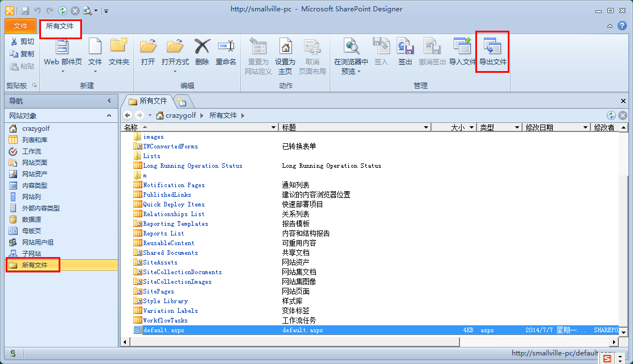Image resolution: width=633 pixels, height=364 pixels.
Task: Click the green Refresh icon in title bar
Action: [x=63, y=10]
